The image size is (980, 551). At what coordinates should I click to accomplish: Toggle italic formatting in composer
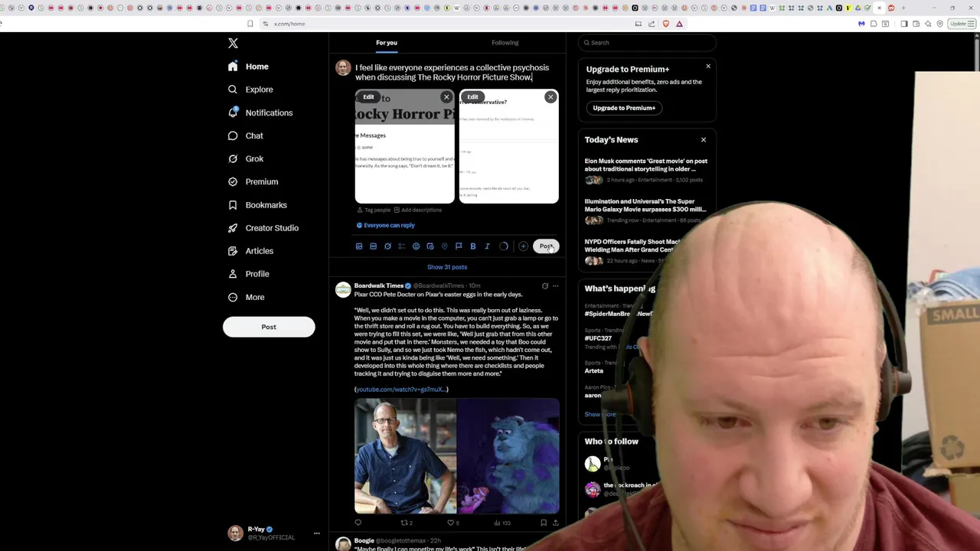[x=487, y=246]
